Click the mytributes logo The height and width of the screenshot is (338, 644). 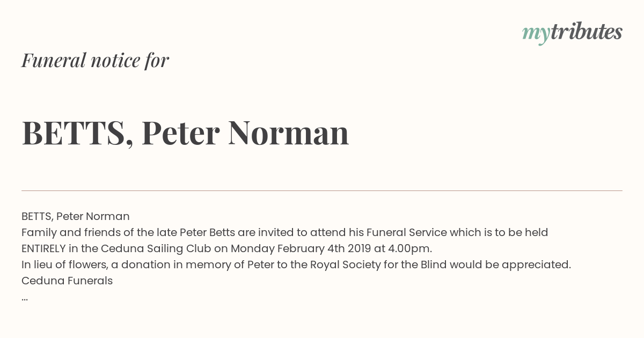click(x=572, y=33)
